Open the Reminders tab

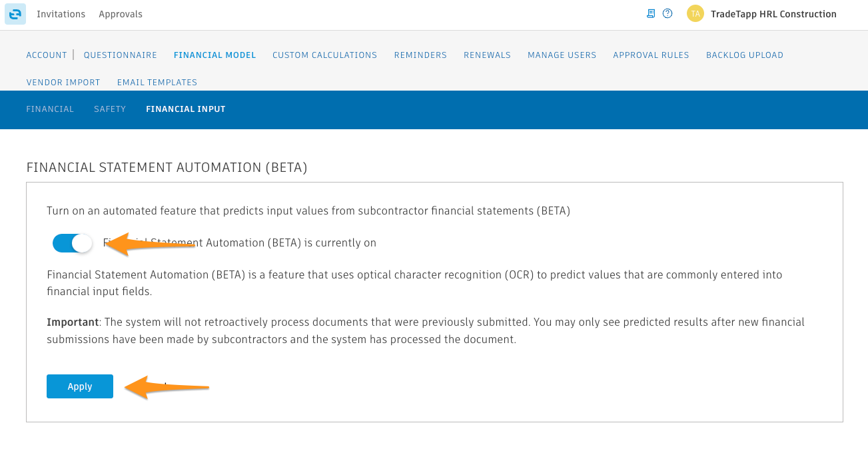coord(420,55)
